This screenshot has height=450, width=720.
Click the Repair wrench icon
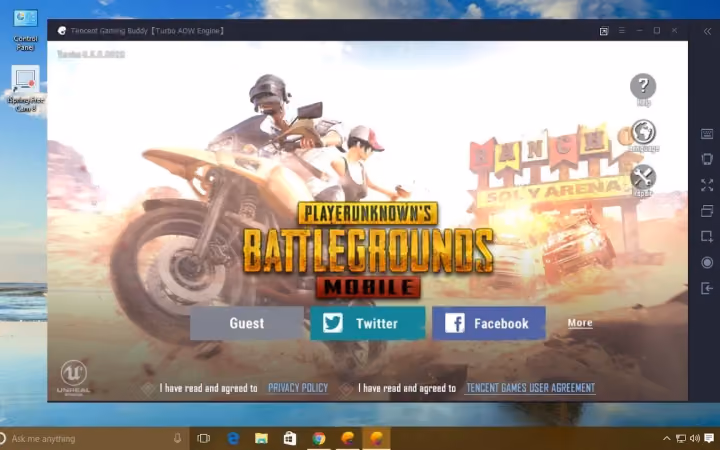tap(643, 177)
